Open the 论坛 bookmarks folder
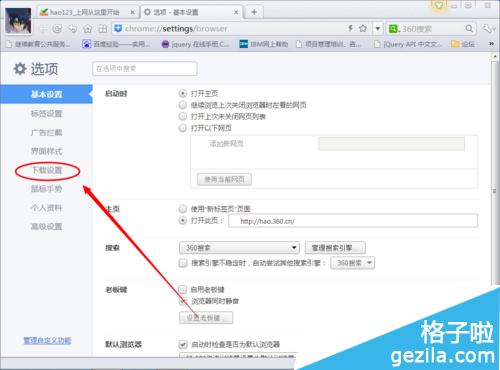500x370 pixels. coord(463,44)
